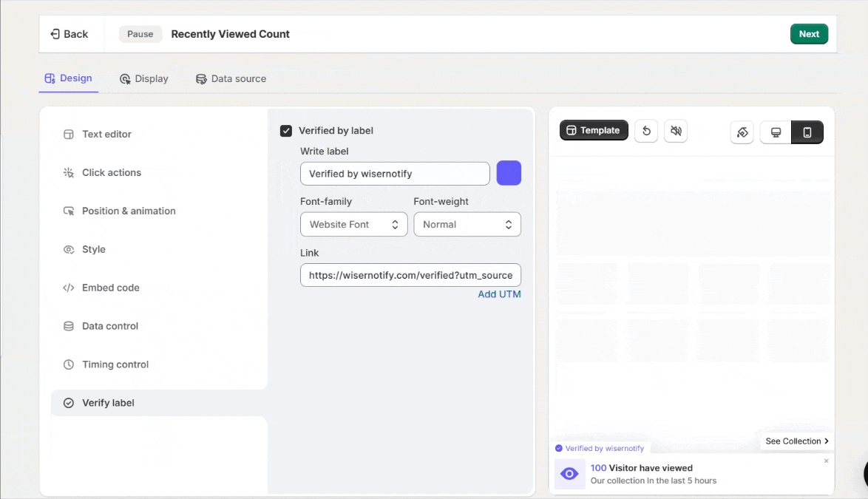This screenshot has height=499, width=868.
Task: Click the Timing control clock icon
Action: (69, 364)
